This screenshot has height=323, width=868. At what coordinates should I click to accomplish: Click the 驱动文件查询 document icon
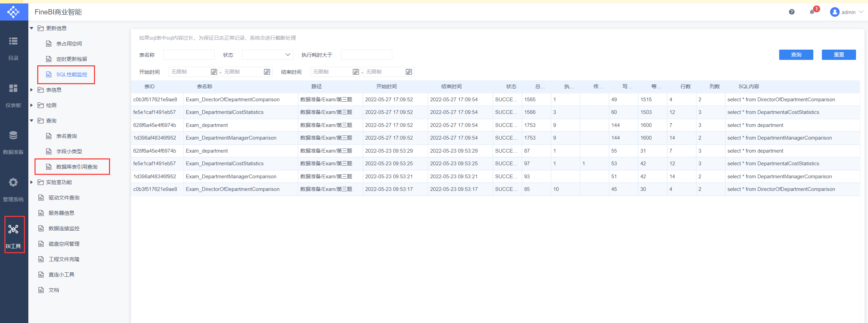(41, 197)
